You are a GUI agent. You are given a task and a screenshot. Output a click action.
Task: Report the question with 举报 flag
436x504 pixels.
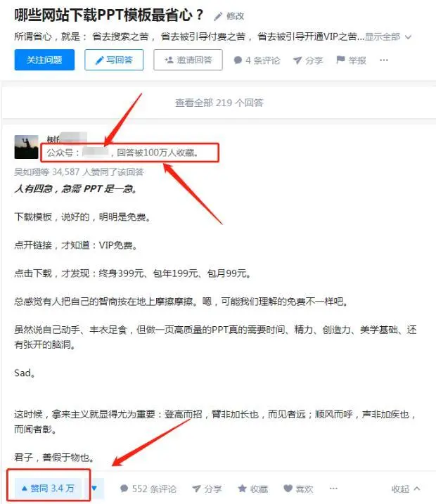351,60
